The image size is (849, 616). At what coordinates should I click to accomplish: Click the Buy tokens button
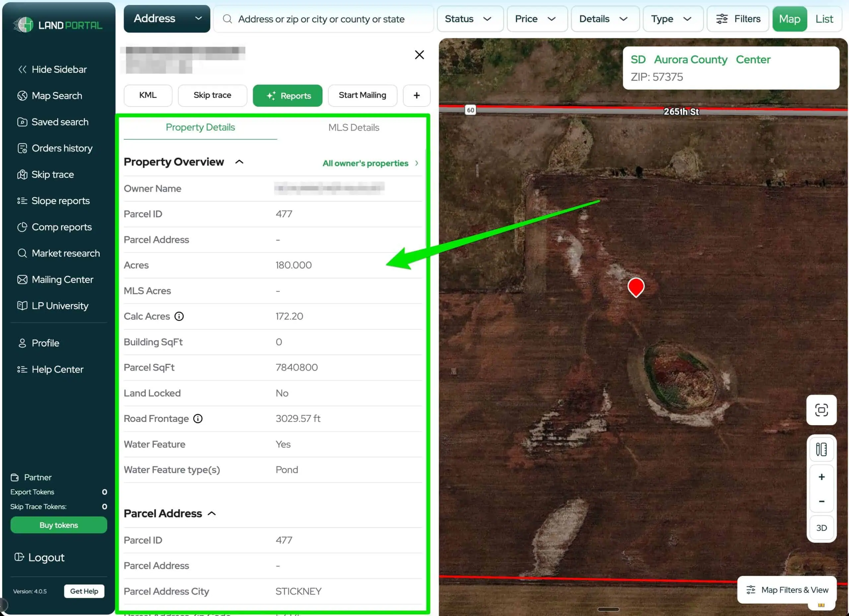coord(59,525)
